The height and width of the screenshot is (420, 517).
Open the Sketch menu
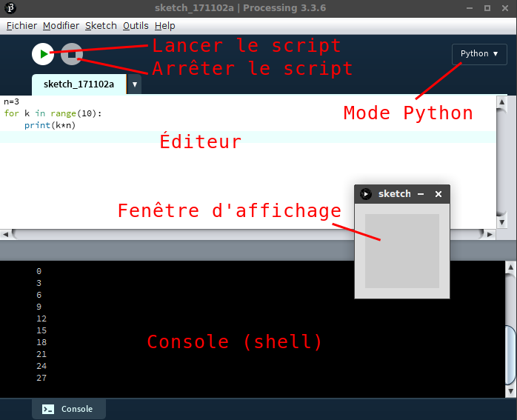101,25
